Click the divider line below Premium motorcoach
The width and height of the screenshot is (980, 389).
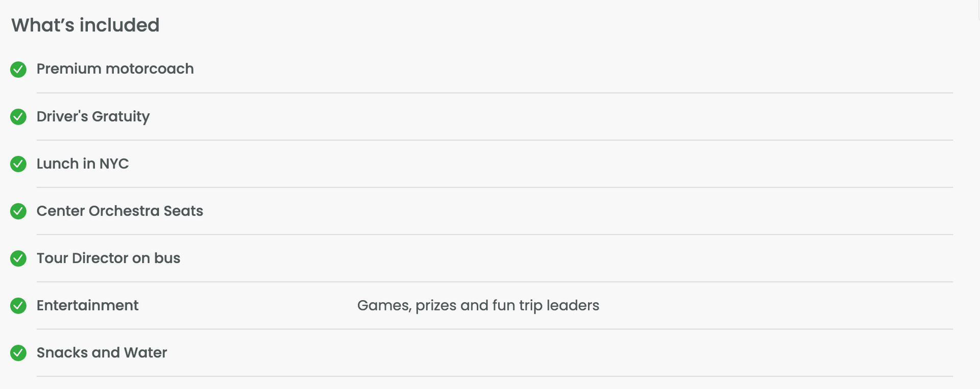495,93
